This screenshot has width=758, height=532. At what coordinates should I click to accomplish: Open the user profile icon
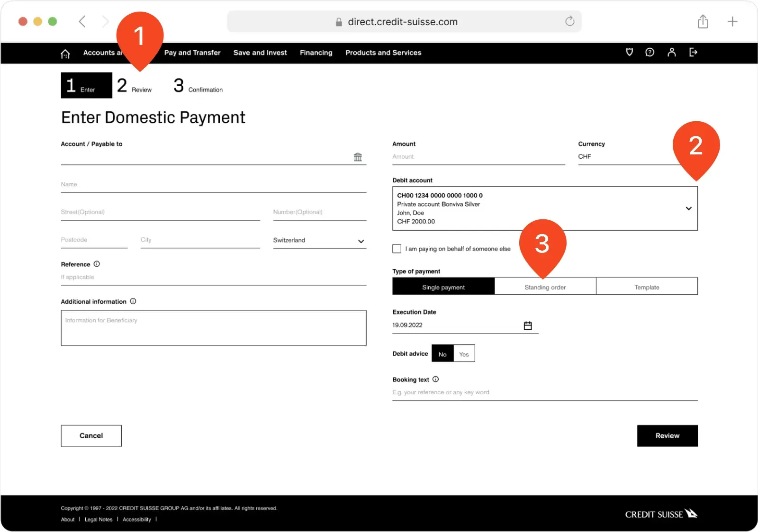[672, 53]
